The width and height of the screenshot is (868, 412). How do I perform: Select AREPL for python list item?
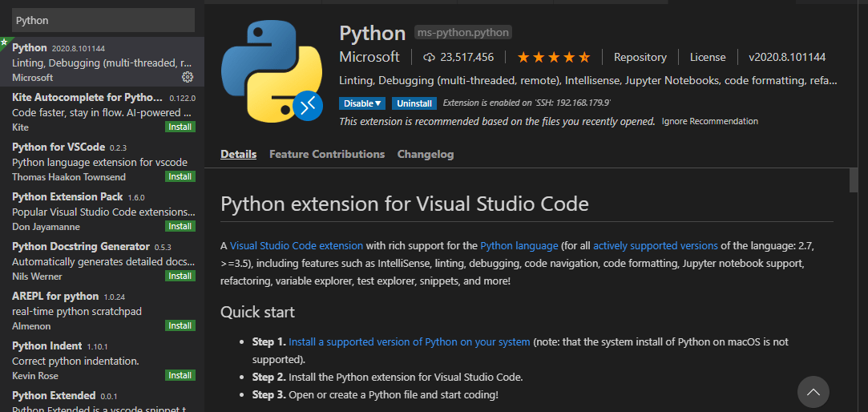point(102,311)
